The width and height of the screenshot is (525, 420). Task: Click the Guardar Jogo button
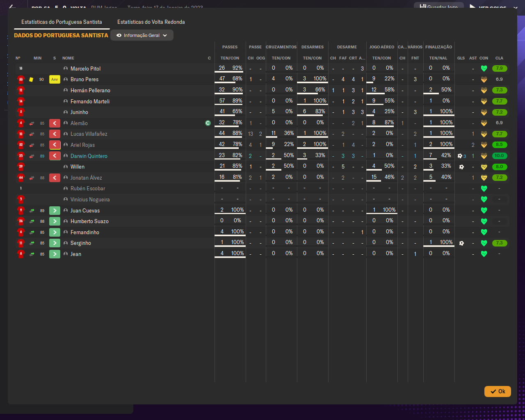coord(438,7)
